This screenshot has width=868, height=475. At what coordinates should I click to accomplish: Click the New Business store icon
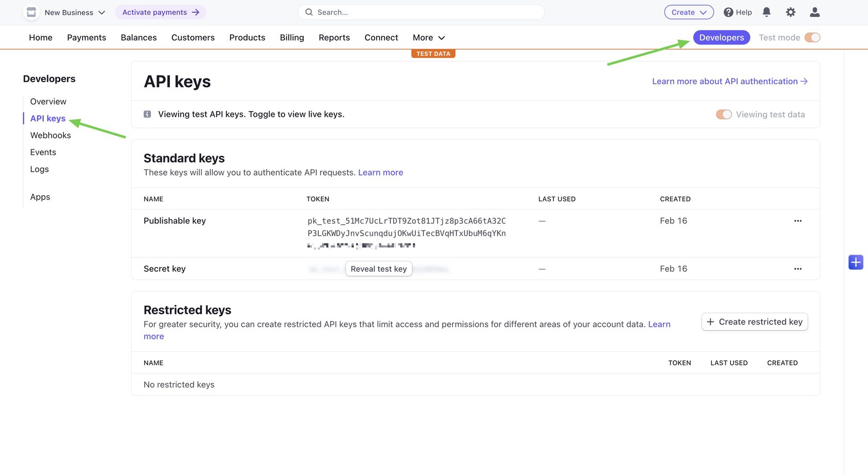click(32, 12)
